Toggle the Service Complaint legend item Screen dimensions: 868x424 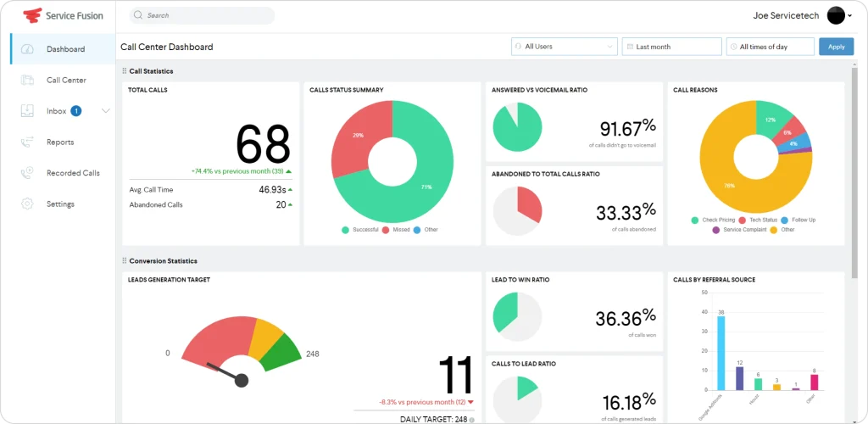739,229
